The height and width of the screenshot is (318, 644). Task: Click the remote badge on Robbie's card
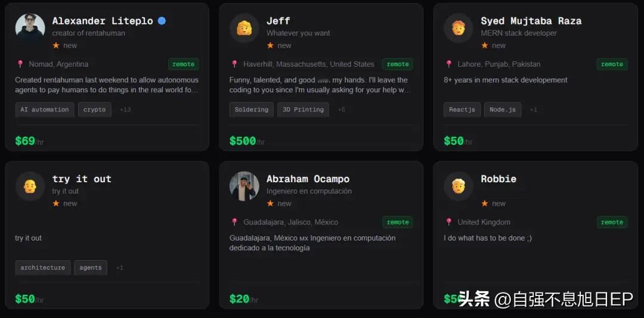pyautogui.click(x=612, y=222)
